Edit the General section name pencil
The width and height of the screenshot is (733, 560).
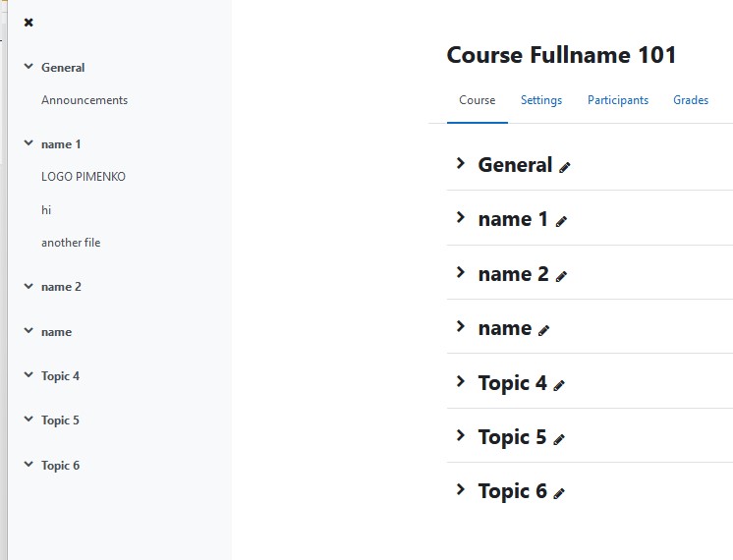point(565,167)
